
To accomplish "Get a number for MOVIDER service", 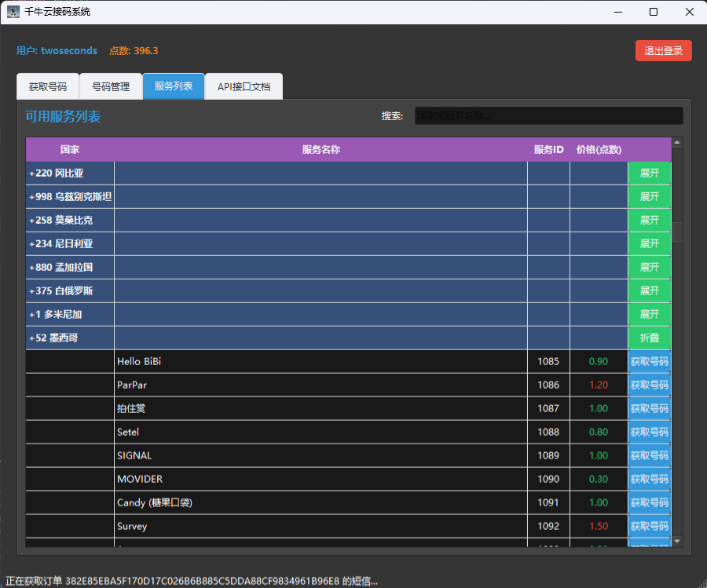I will coord(649,480).
